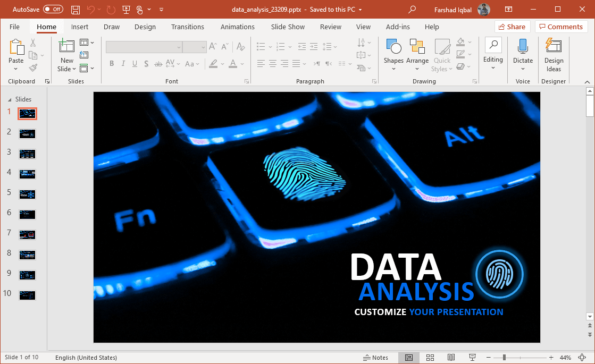Image resolution: width=595 pixels, height=364 pixels.
Task: Click the Dictate microphone icon
Action: 523,47
